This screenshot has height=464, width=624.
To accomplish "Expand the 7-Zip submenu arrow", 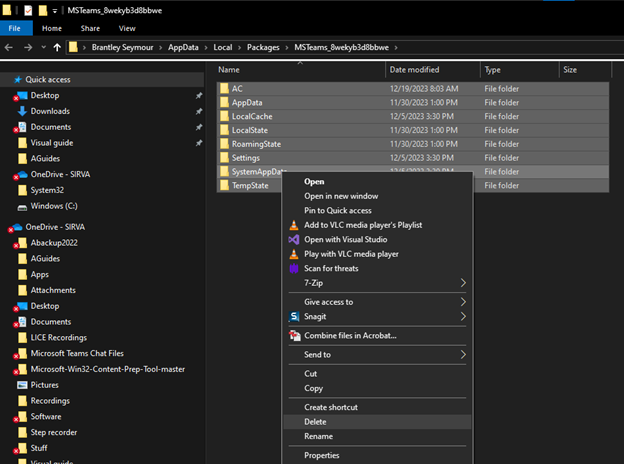I will (463, 283).
